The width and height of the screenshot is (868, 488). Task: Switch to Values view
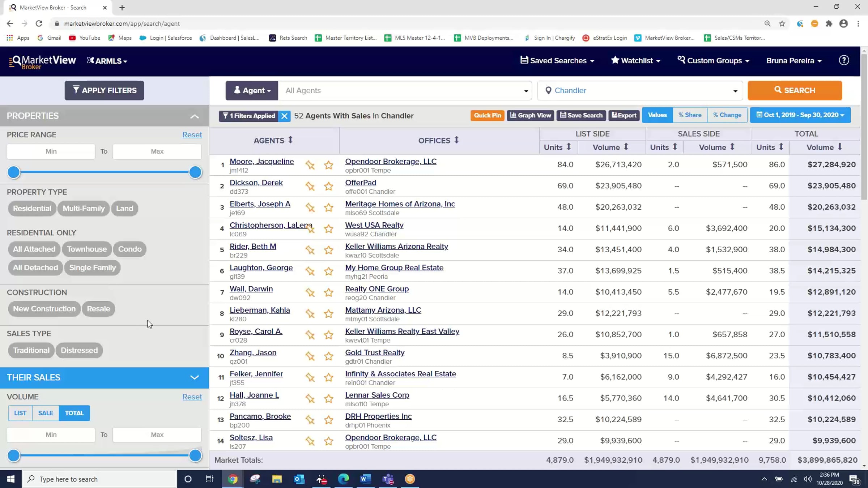(x=657, y=115)
